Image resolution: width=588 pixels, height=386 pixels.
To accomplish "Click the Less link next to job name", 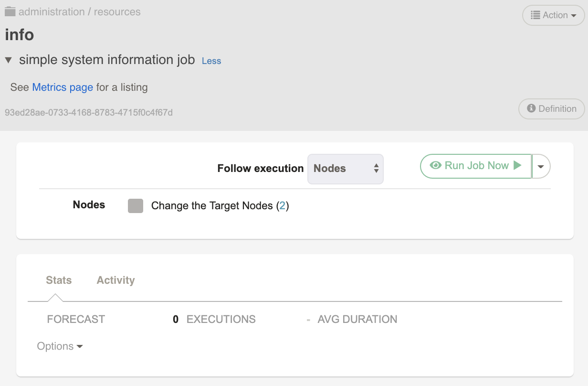I will (211, 61).
